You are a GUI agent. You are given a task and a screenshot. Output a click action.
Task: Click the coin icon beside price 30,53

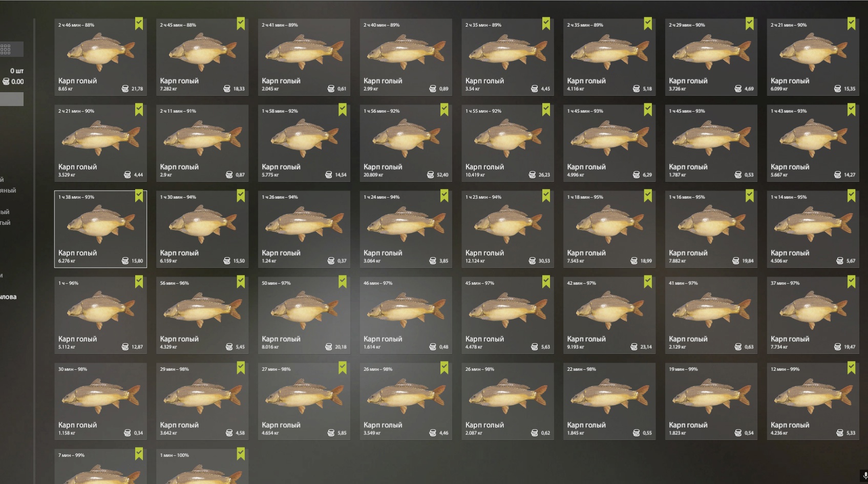click(x=532, y=261)
